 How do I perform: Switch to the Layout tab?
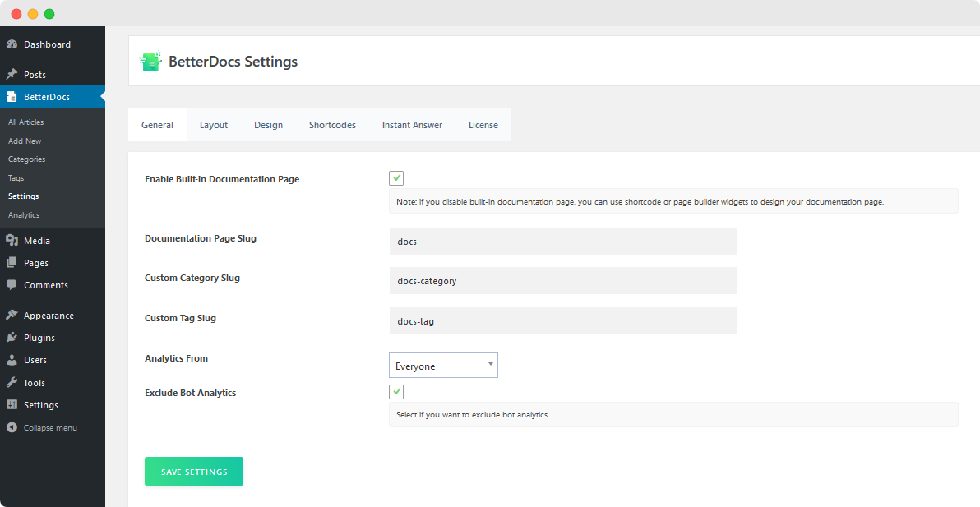(214, 125)
